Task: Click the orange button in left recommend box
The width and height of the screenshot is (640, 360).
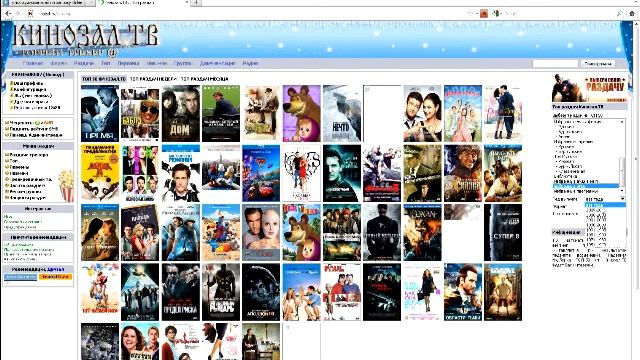Action: pos(56,277)
